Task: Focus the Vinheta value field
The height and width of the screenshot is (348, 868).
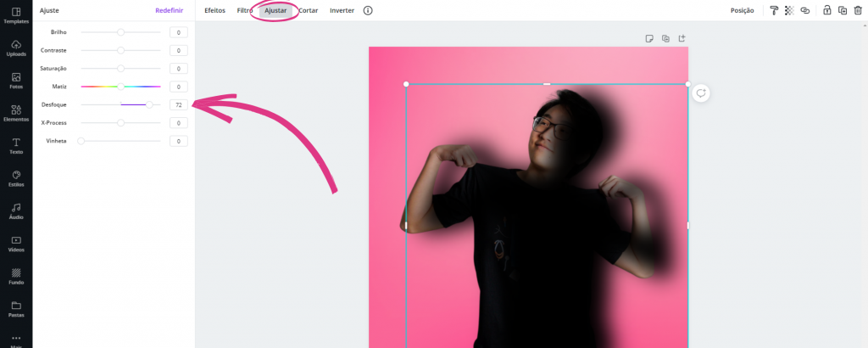Action: (179, 141)
